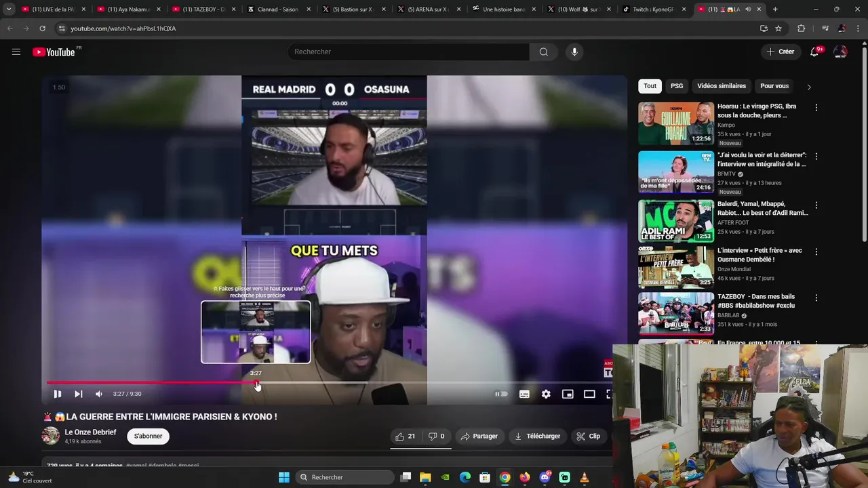Viewport: 868px width, 488px height.
Task: Open options for the Petit frère interview
Action: 816,251
